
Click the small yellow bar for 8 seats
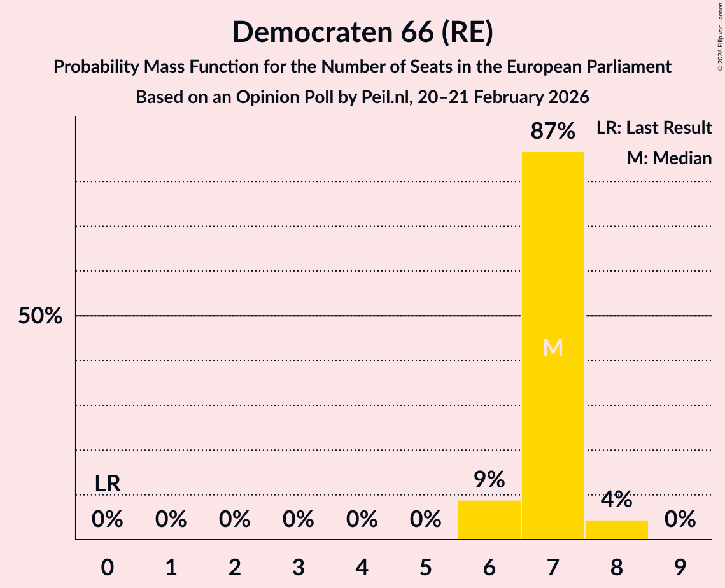pos(616,529)
